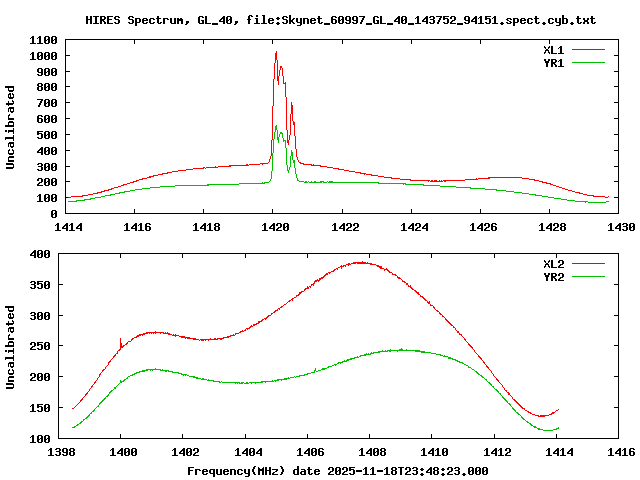Click the XL2 curve maximum near 1408 MHz
The image size is (640, 480).
click(360, 263)
